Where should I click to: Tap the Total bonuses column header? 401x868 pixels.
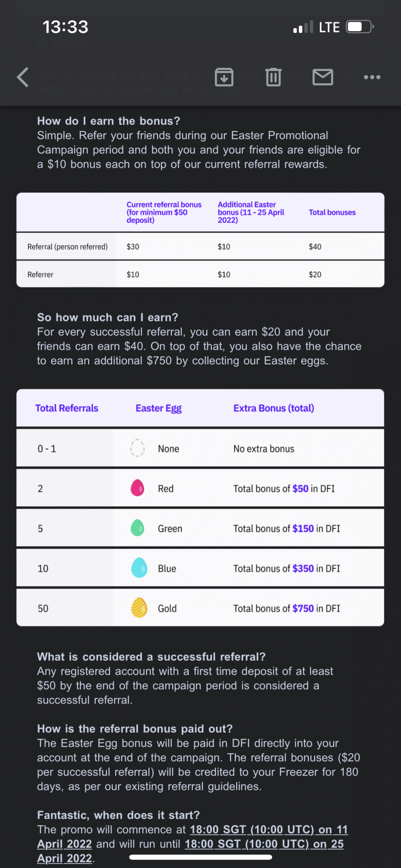tap(332, 212)
